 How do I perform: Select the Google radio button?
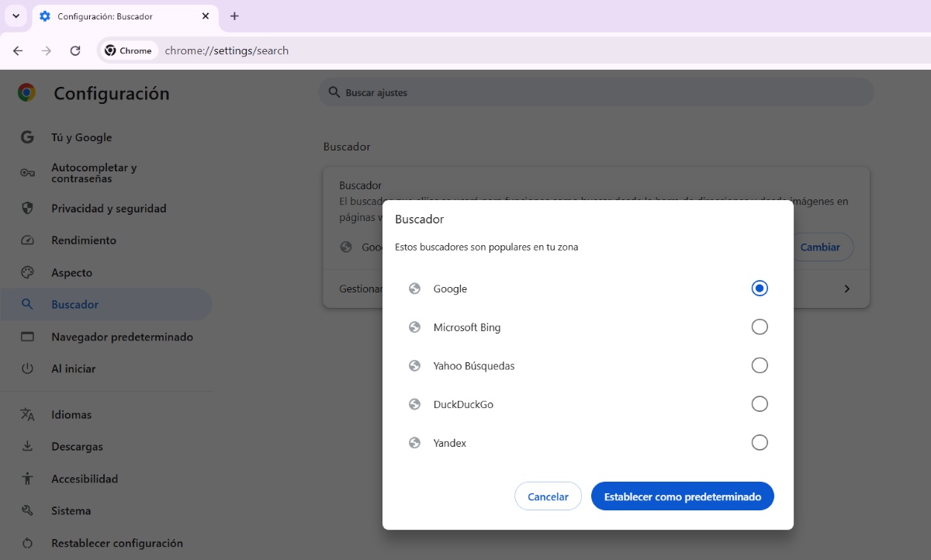coord(760,288)
